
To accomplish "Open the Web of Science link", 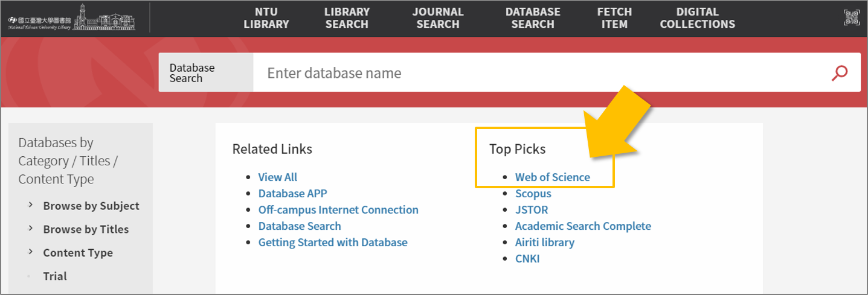I will coord(553,177).
